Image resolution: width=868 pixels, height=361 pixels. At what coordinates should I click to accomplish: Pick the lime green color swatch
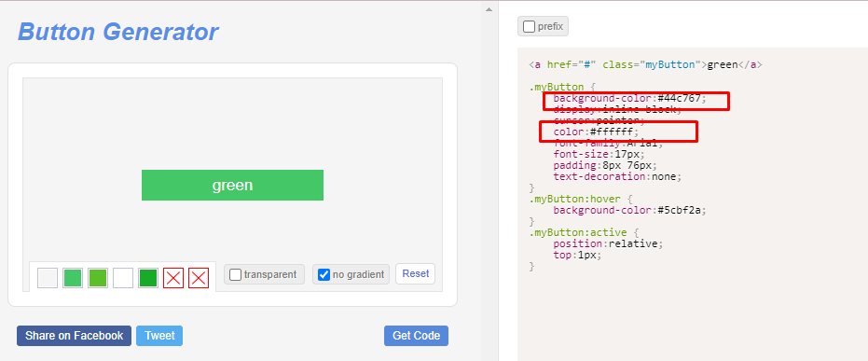click(x=98, y=278)
